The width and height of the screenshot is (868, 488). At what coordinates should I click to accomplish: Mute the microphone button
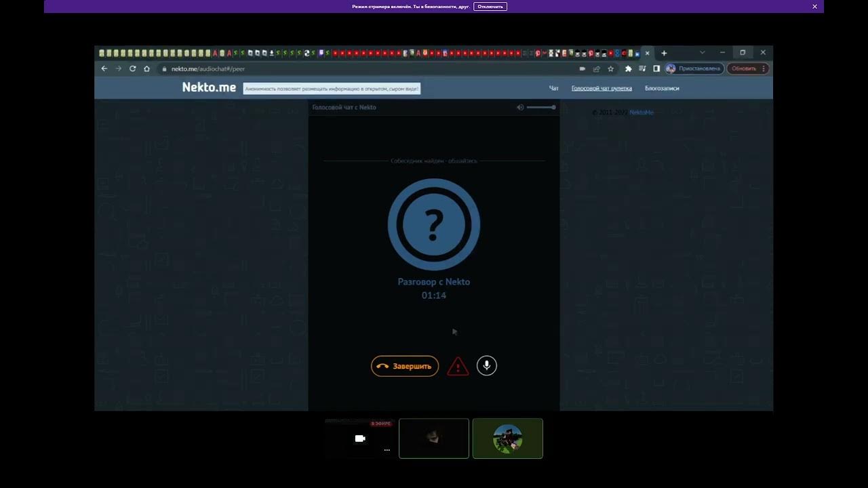[x=487, y=366]
